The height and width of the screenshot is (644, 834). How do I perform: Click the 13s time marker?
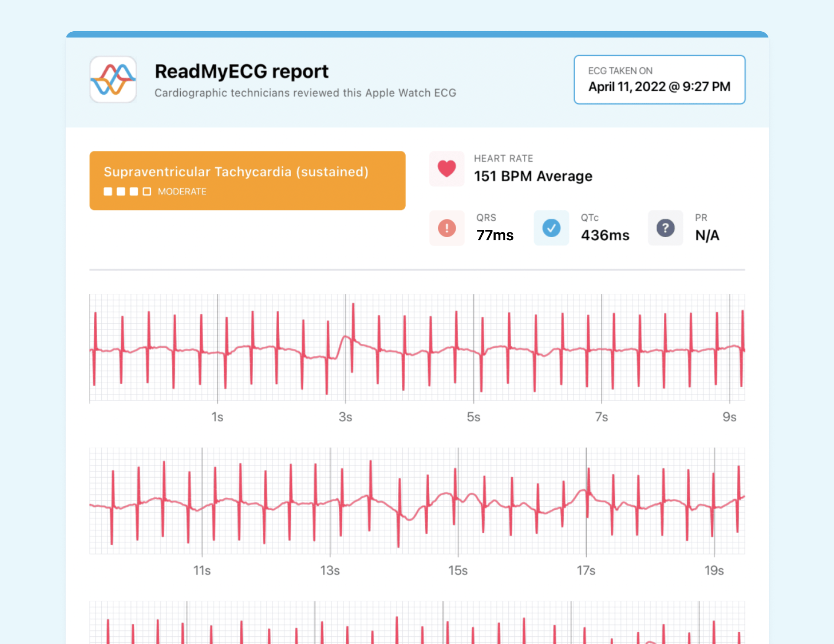(x=330, y=571)
